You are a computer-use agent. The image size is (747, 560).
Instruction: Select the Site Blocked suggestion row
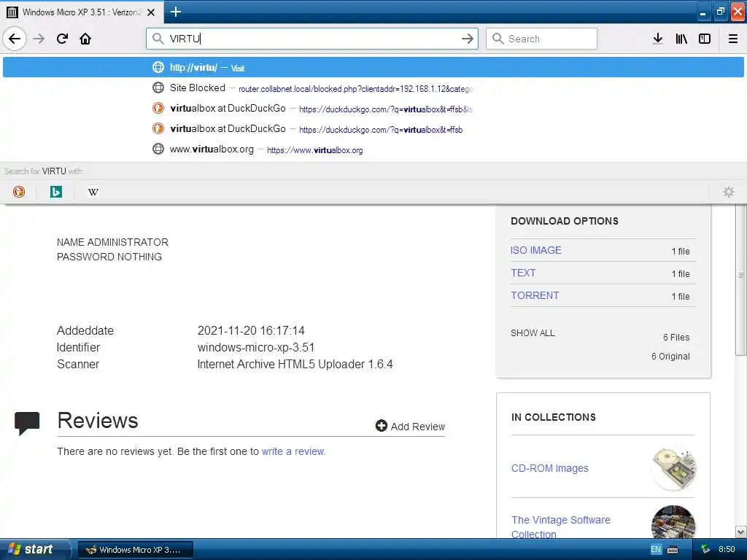373,88
